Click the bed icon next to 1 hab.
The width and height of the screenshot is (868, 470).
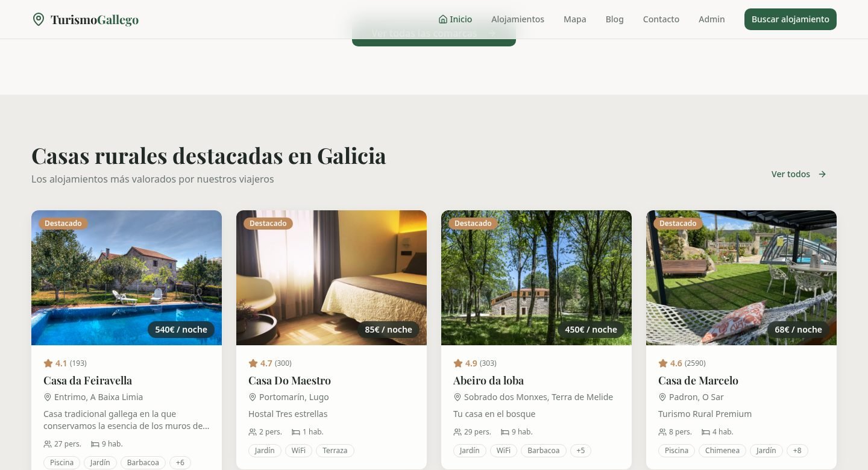coord(296,432)
